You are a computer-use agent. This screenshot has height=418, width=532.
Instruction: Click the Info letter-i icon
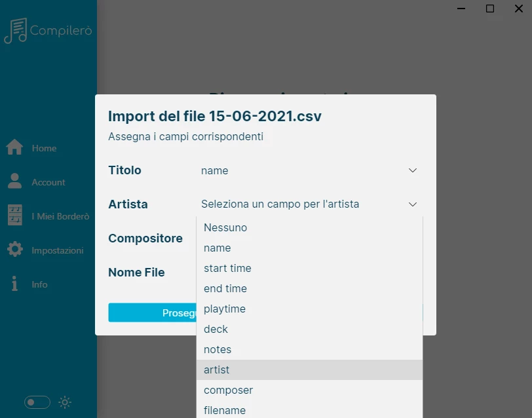(14, 283)
